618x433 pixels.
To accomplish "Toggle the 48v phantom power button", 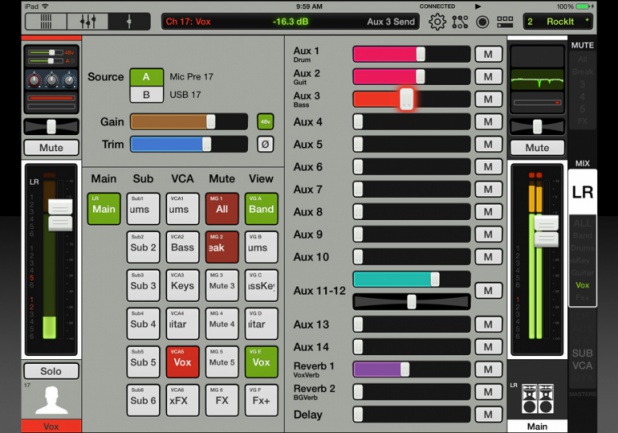I will click(265, 122).
